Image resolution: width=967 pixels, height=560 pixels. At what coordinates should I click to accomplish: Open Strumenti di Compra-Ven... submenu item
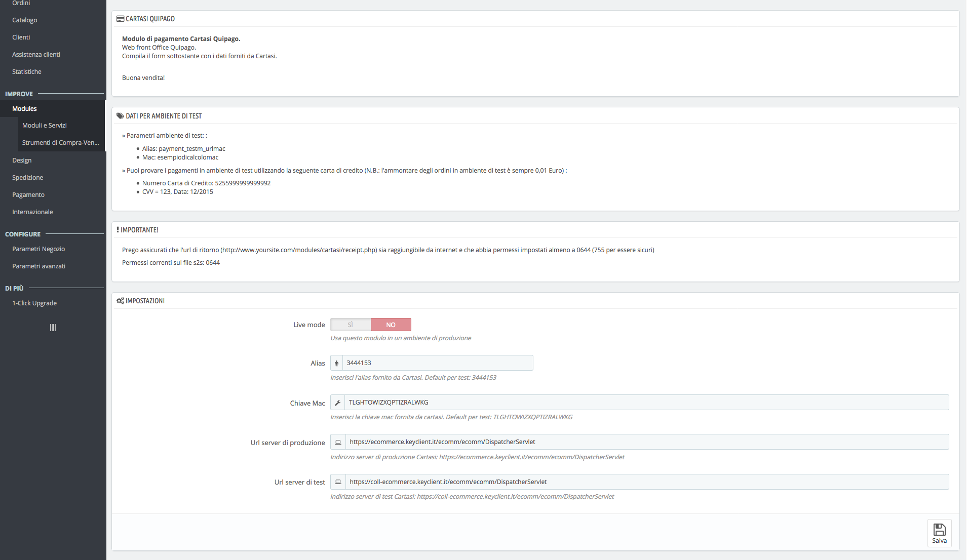click(61, 143)
